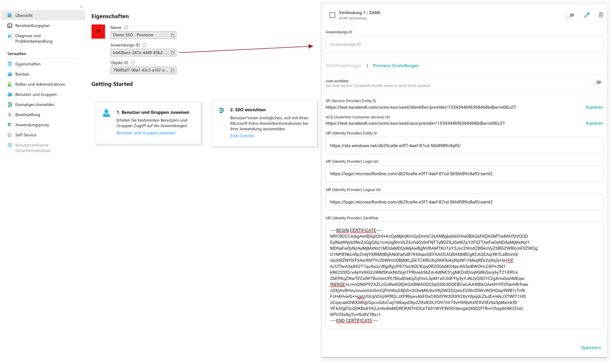Click the Übersicht grid icon

click(x=10, y=15)
